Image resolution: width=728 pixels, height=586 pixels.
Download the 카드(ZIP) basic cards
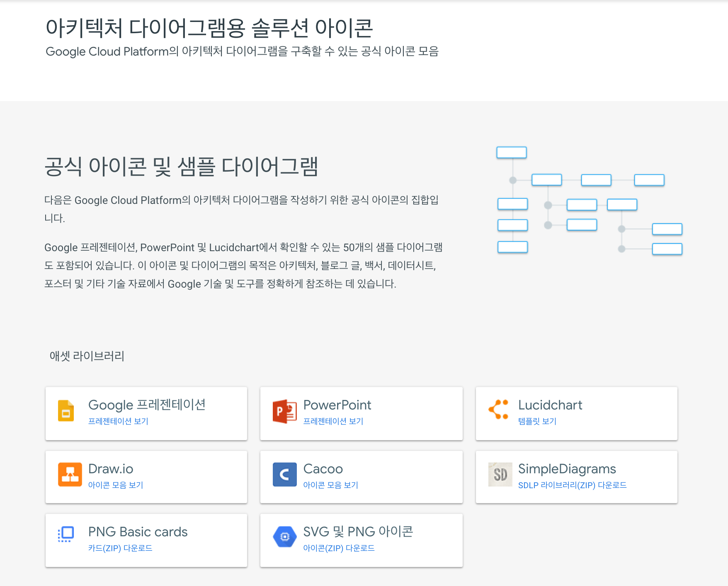pyautogui.click(x=120, y=548)
